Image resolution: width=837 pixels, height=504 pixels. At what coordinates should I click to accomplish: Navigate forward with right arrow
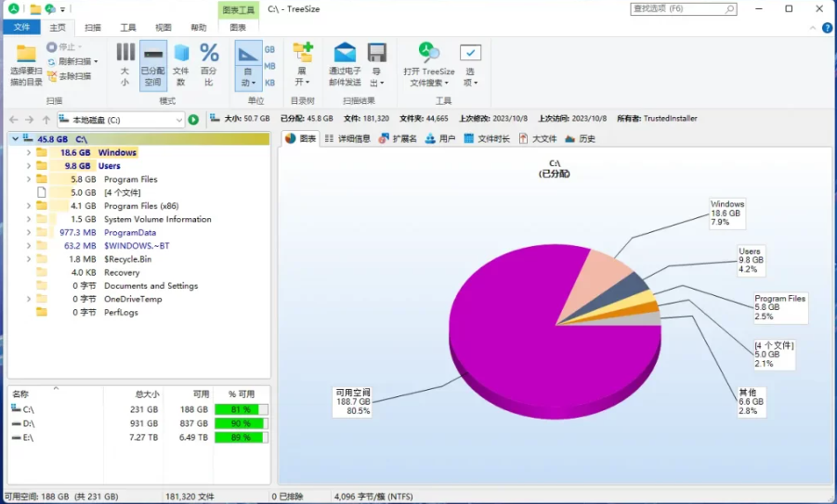pos(30,120)
